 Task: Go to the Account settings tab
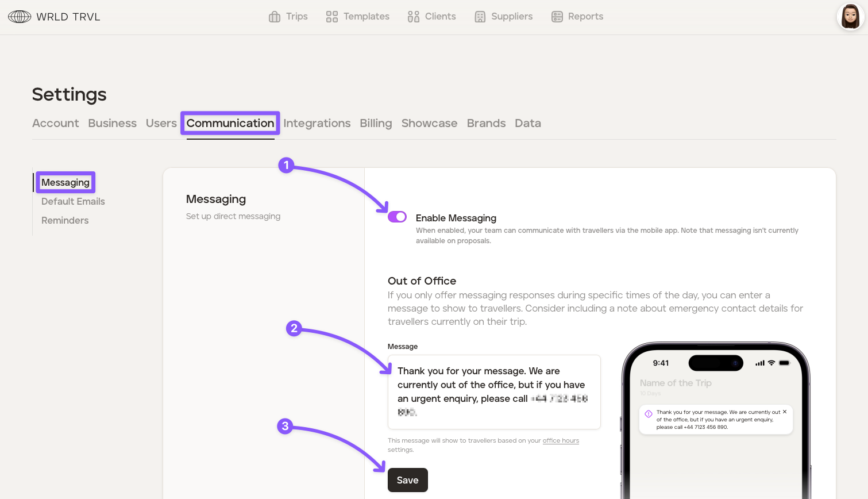56,123
